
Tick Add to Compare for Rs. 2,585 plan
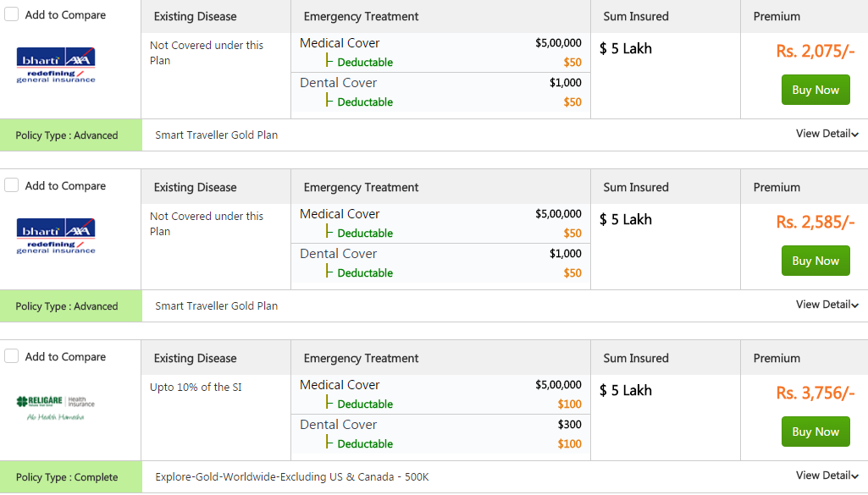pos(12,185)
